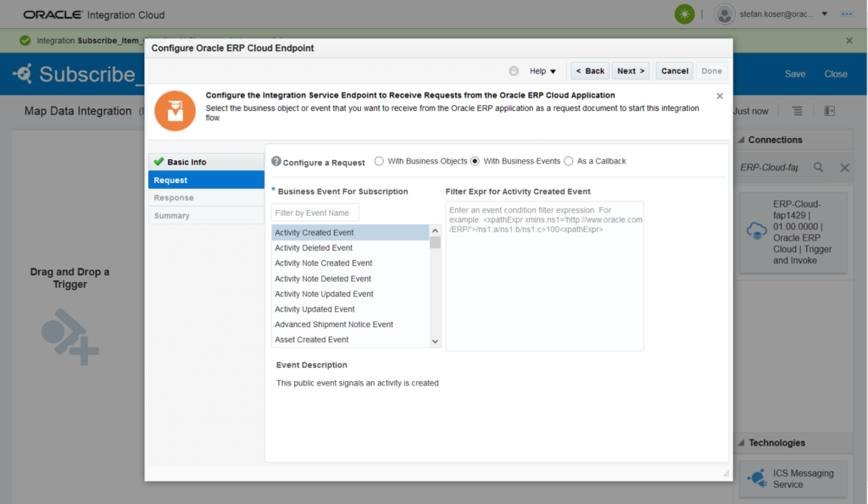
Task: Click the green status icon in the header
Action: 684,14
